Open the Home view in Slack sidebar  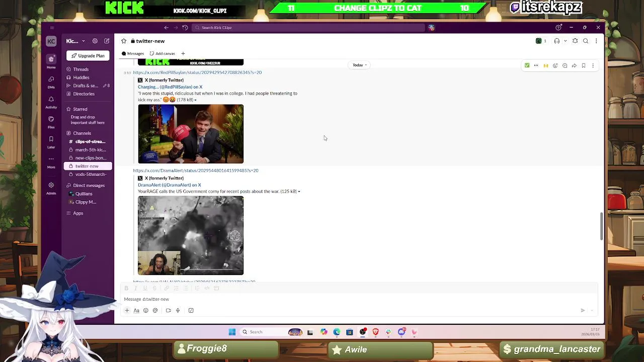coord(51,61)
